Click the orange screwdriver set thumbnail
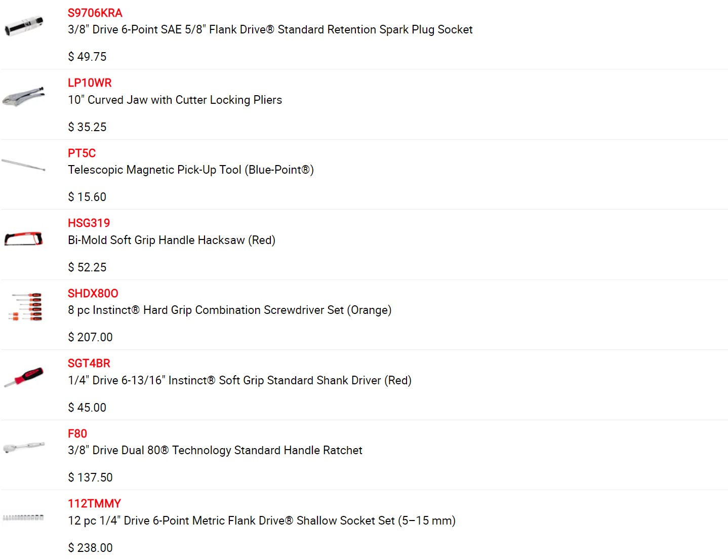The image size is (728, 560). point(25,306)
